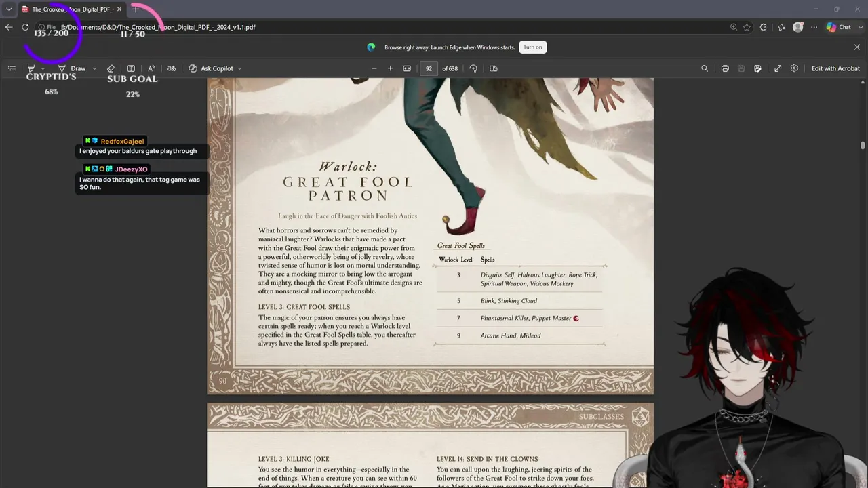Click the 'of 638' page count text
Image resolution: width=868 pixels, height=488 pixels.
click(x=450, y=68)
